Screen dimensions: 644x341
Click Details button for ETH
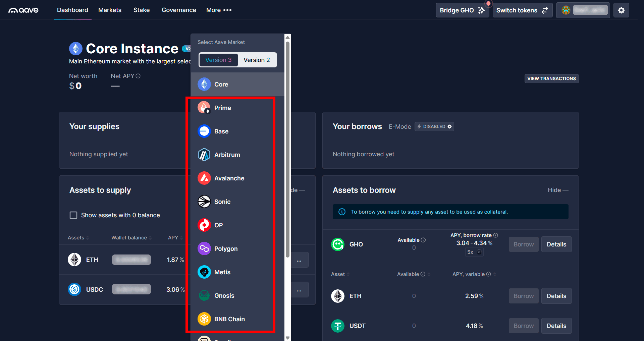(x=556, y=296)
